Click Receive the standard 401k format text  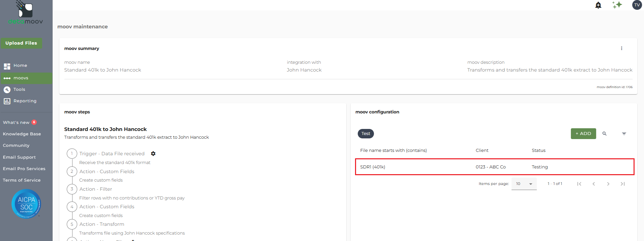click(115, 163)
